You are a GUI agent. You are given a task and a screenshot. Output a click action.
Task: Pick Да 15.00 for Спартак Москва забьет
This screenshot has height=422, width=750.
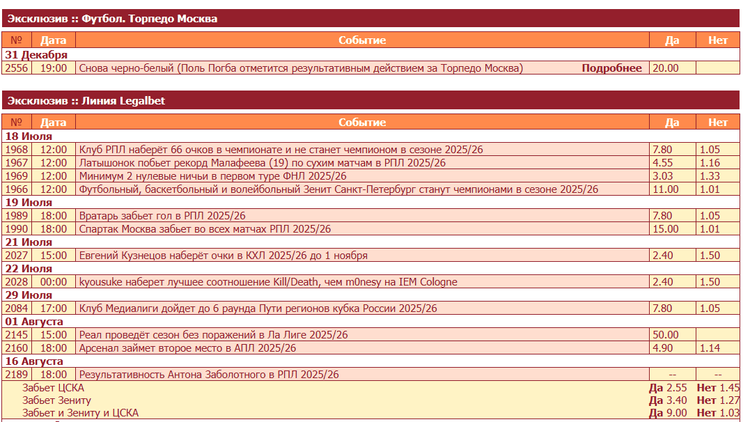point(665,229)
